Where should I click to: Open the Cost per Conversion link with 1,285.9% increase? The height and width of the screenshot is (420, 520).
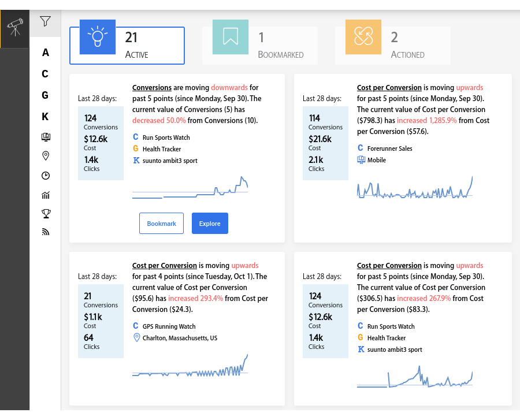[x=389, y=87]
